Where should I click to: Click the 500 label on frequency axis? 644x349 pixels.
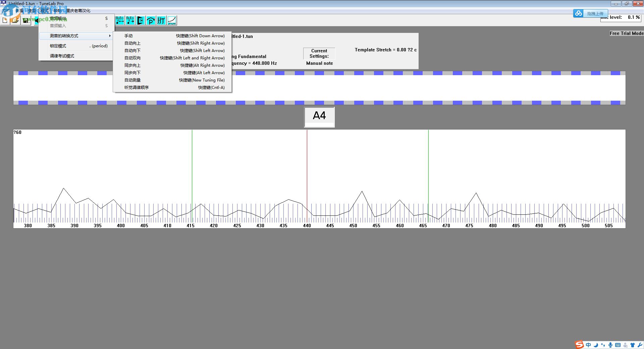[x=585, y=226]
